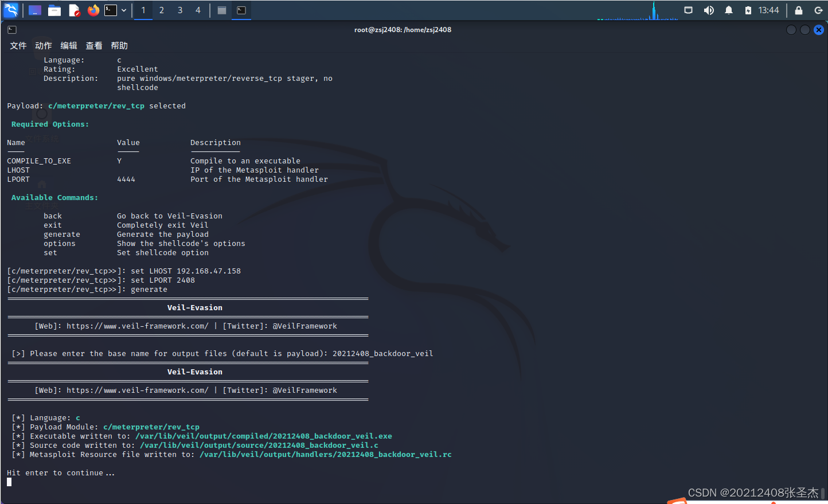Select the active terminal taskbar button
Screen dimensions: 828x504
(241, 10)
